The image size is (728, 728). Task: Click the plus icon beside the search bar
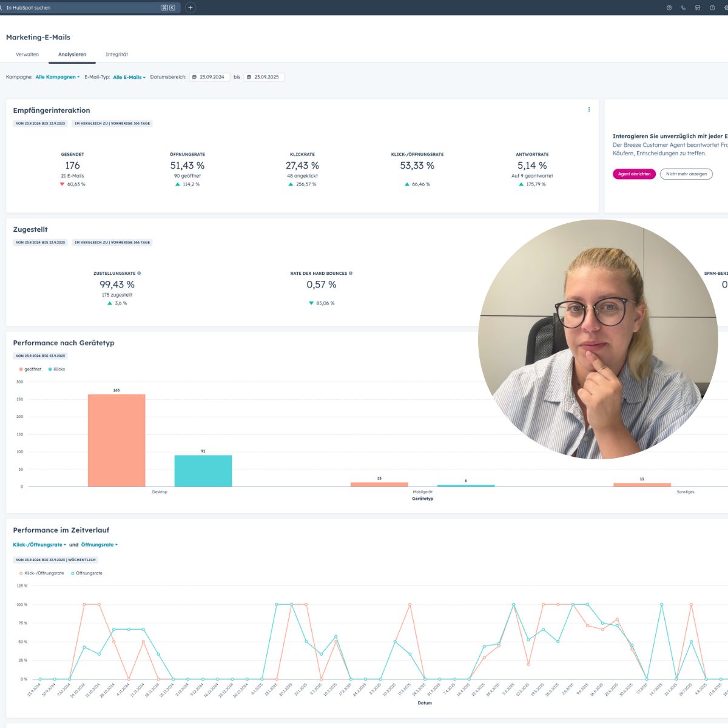point(190,8)
